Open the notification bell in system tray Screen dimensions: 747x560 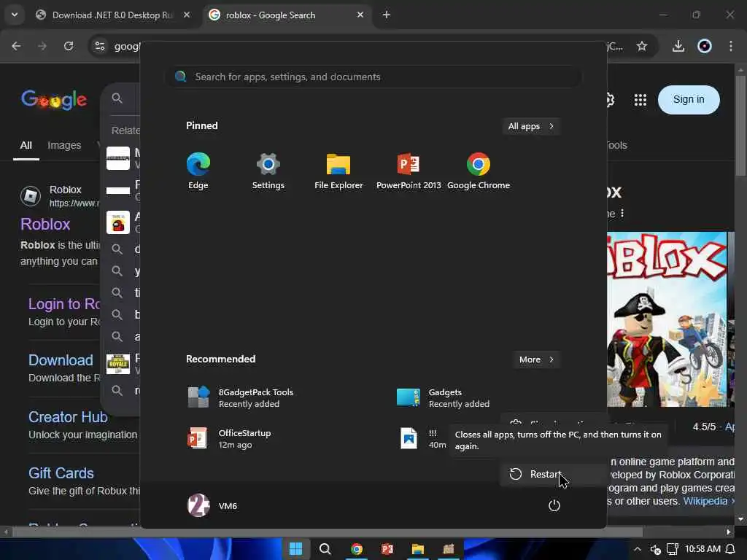[730, 550]
